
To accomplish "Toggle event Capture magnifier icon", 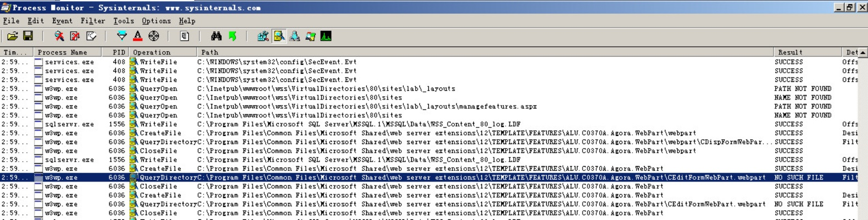I will point(59,36).
